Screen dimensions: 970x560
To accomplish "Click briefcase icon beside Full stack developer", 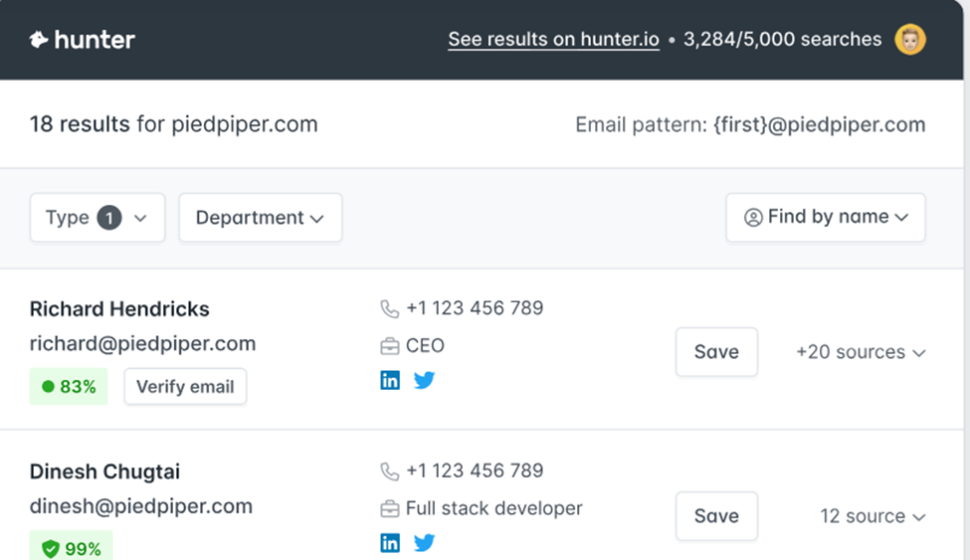I will tap(390, 509).
